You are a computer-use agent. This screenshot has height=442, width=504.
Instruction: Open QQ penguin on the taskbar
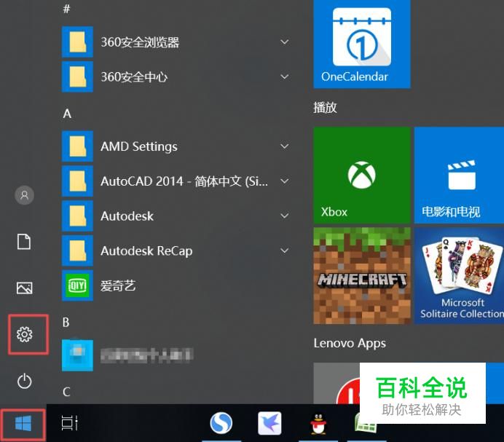click(318, 423)
